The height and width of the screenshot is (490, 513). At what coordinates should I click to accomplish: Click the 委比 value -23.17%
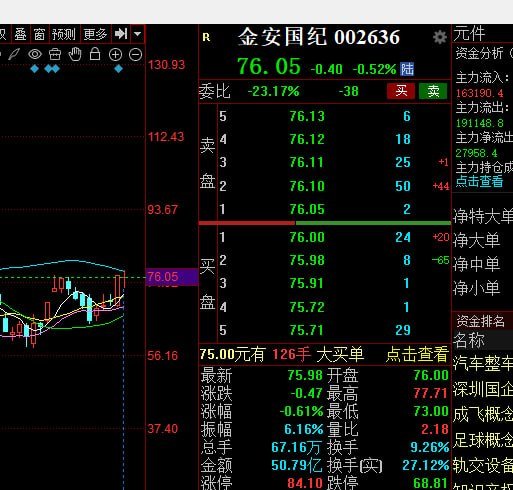(273, 91)
